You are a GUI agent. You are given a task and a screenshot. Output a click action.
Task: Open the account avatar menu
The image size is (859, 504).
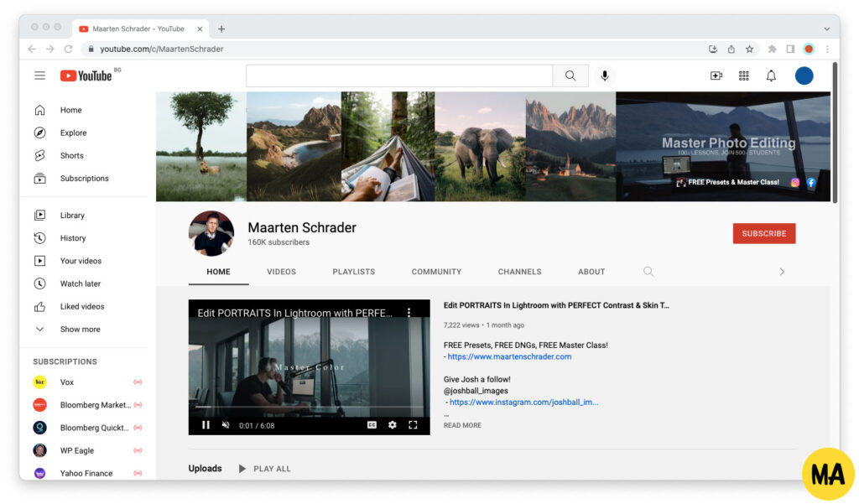(x=804, y=75)
